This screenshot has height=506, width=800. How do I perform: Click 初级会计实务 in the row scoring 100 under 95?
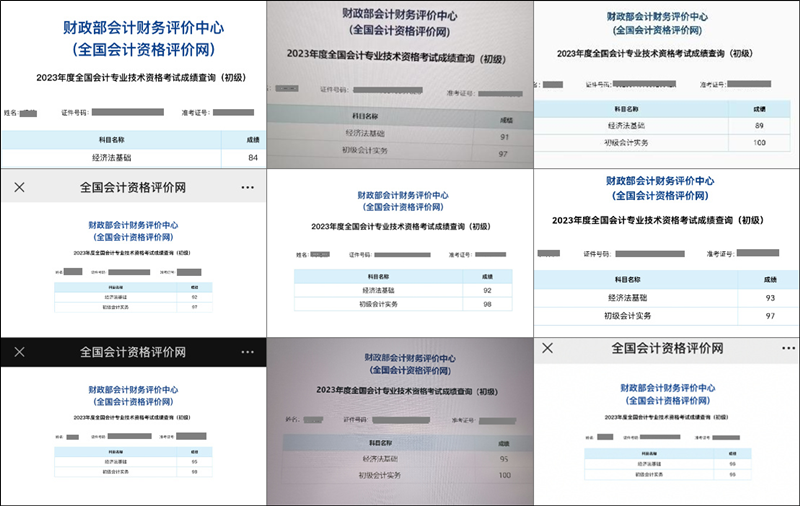380,475
